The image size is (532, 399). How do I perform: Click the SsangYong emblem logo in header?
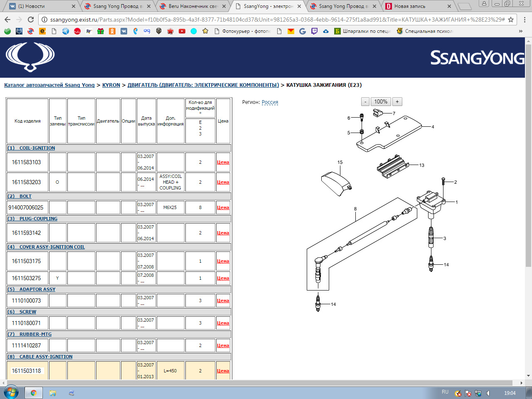(x=30, y=57)
